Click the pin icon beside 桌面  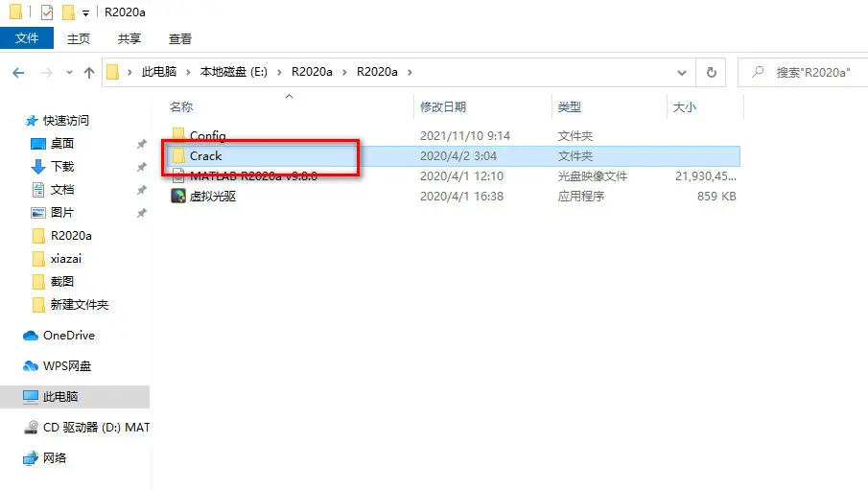[x=142, y=144]
